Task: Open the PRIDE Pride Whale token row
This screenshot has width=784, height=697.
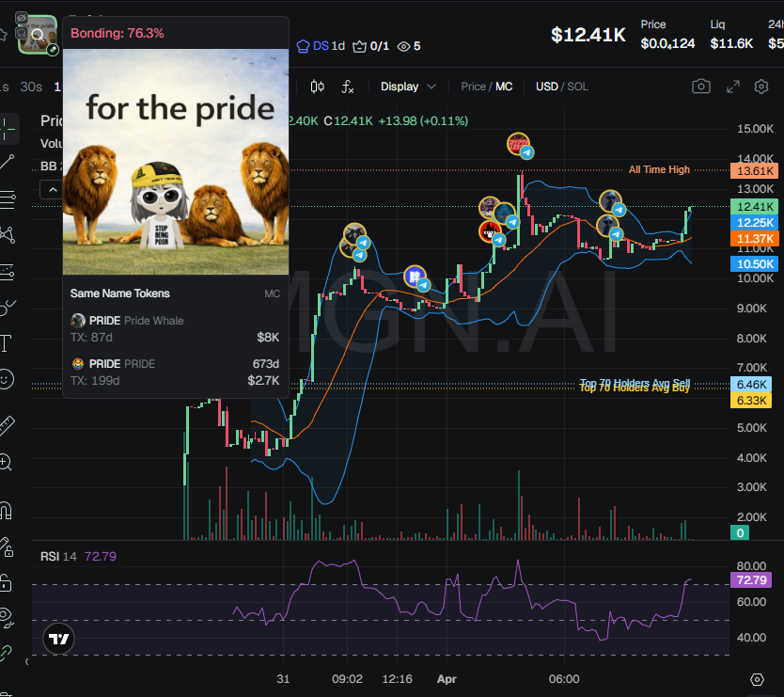Action: pos(175,328)
